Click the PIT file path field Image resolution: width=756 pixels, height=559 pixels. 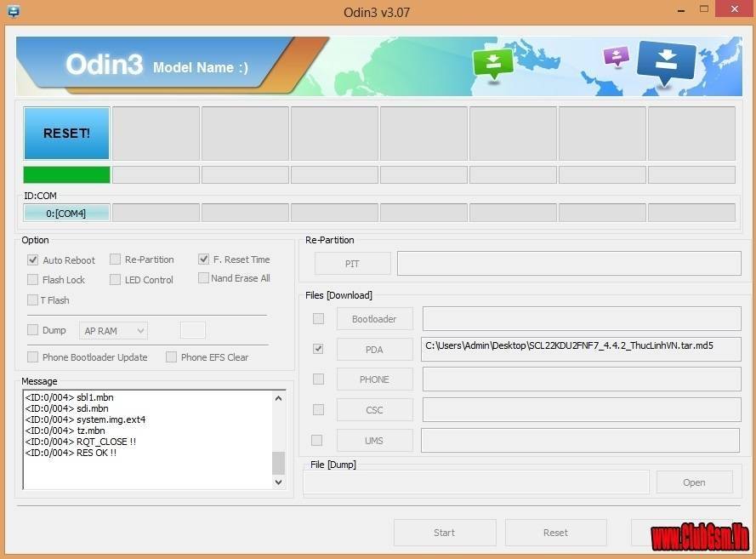[569, 264]
